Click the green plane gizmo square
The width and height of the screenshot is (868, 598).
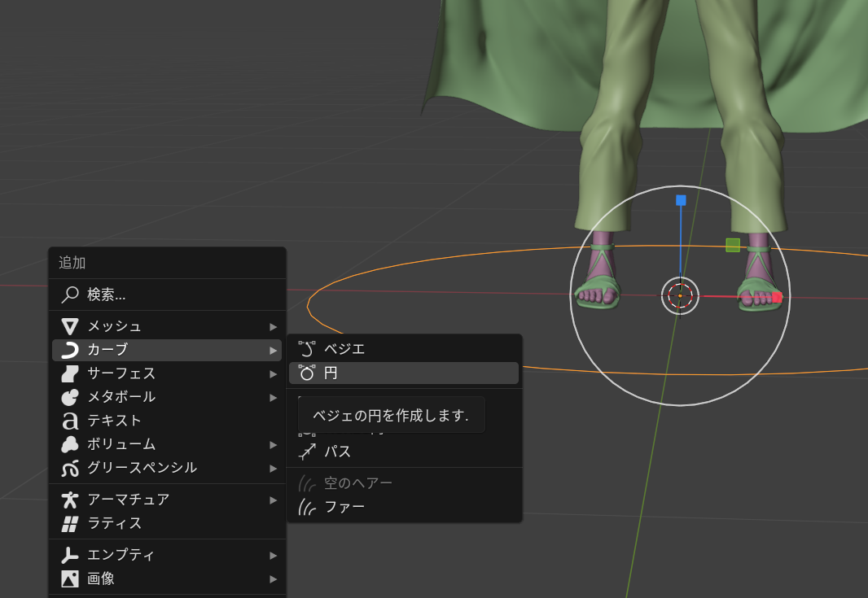point(733,245)
